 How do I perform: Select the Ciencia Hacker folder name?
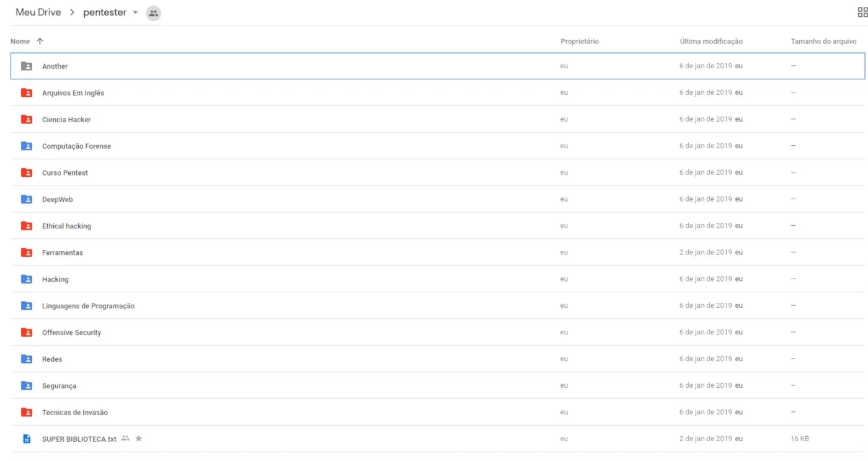(x=66, y=120)
